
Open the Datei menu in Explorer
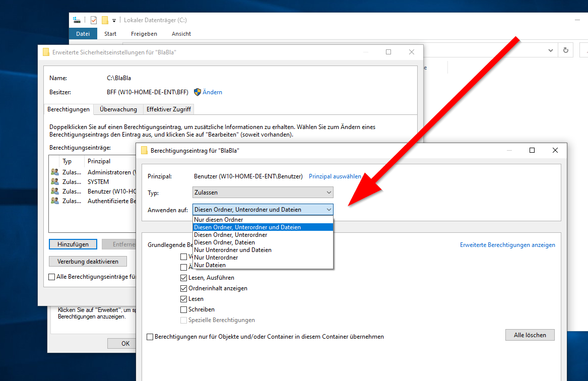tap(83, 34)
